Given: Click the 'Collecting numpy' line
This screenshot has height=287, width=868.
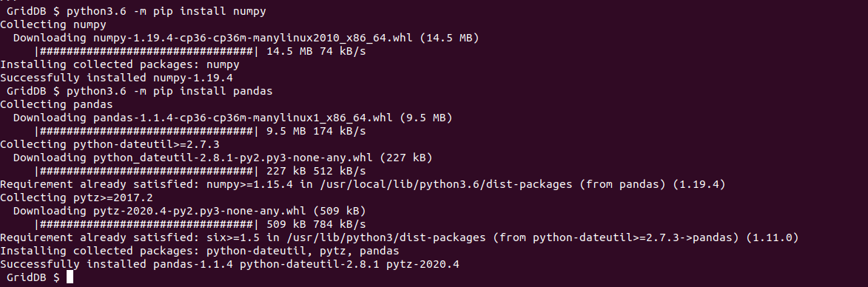Looking at the screenshot, I should point(53,24).
